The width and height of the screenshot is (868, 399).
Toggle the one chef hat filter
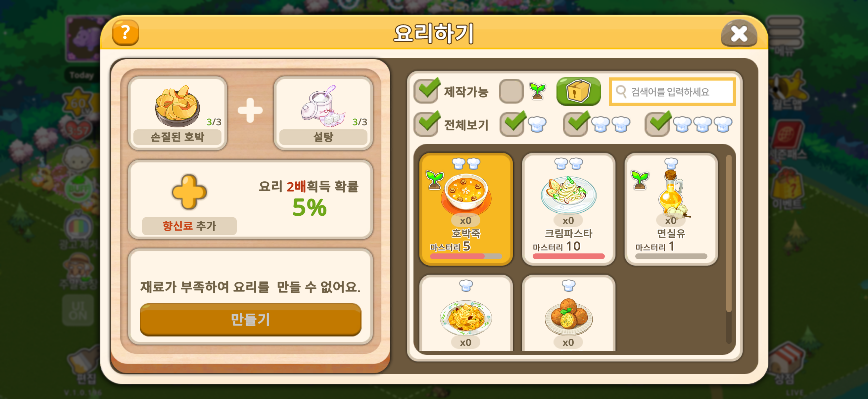pos(511,124)
